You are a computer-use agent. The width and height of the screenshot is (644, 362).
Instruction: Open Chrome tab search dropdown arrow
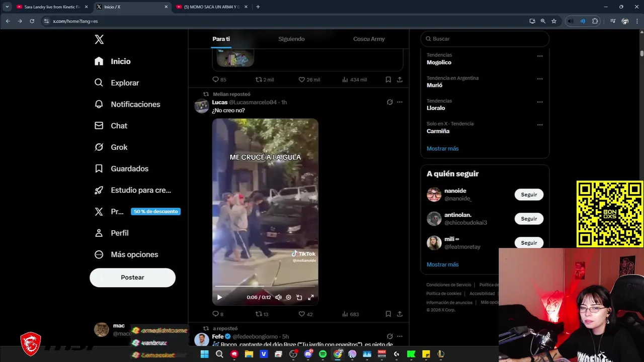tap(7, 7)
